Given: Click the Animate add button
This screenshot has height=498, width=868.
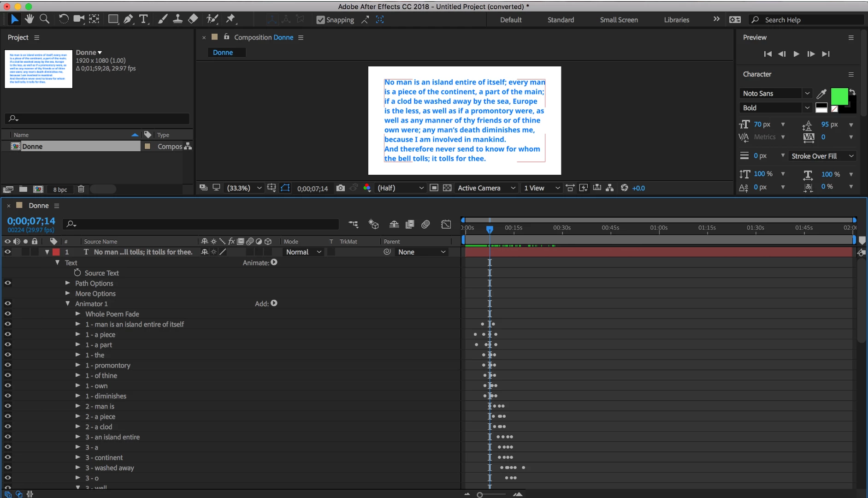Looking at the screenshot, I should (274, 262).
